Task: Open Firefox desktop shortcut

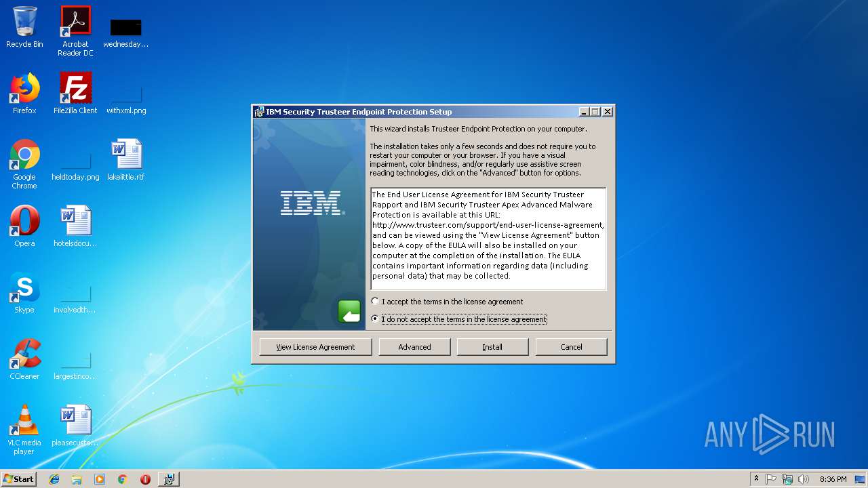Action: click(x=24, y=94)
